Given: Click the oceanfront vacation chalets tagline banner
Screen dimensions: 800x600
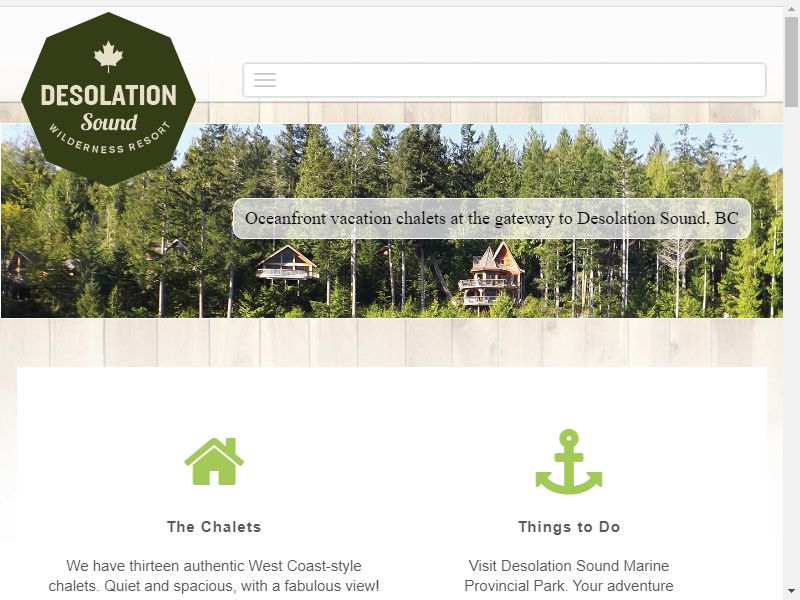Looking at the screenshot, I should (492, 218).
